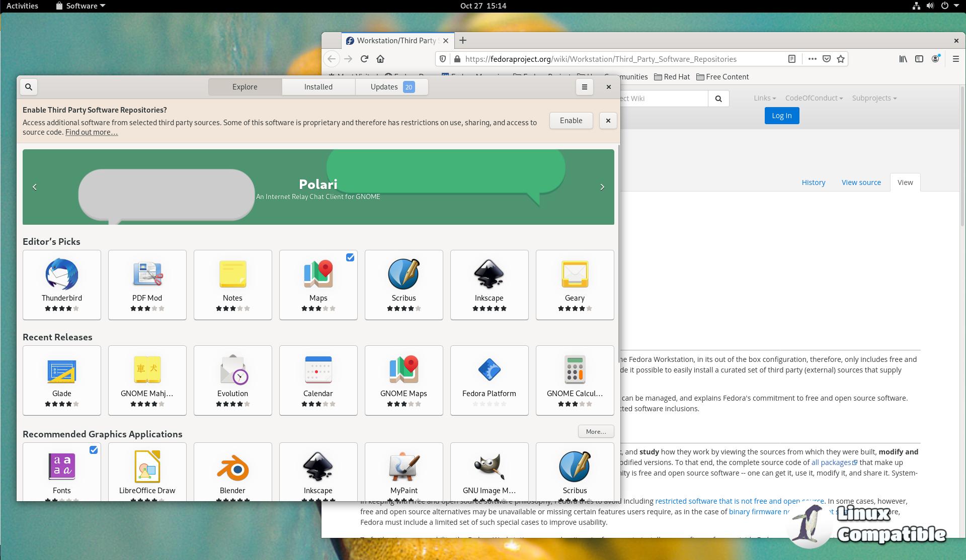Open the Fedora Platform app tile

tap(489, 380)
